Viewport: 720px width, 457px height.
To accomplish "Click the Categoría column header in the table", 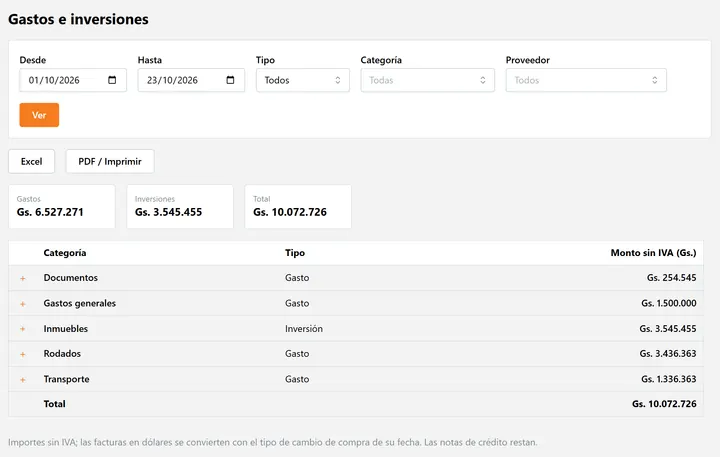I will (65, 253).
